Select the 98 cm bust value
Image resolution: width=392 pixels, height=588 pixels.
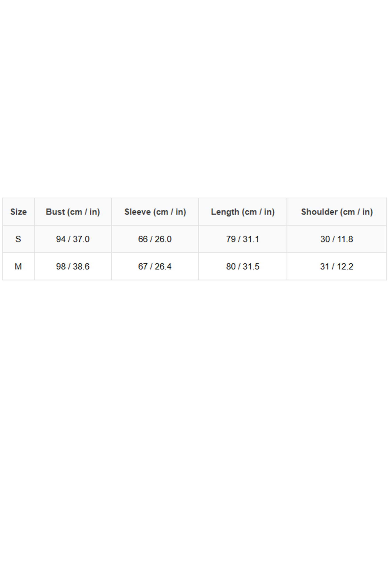61,266
